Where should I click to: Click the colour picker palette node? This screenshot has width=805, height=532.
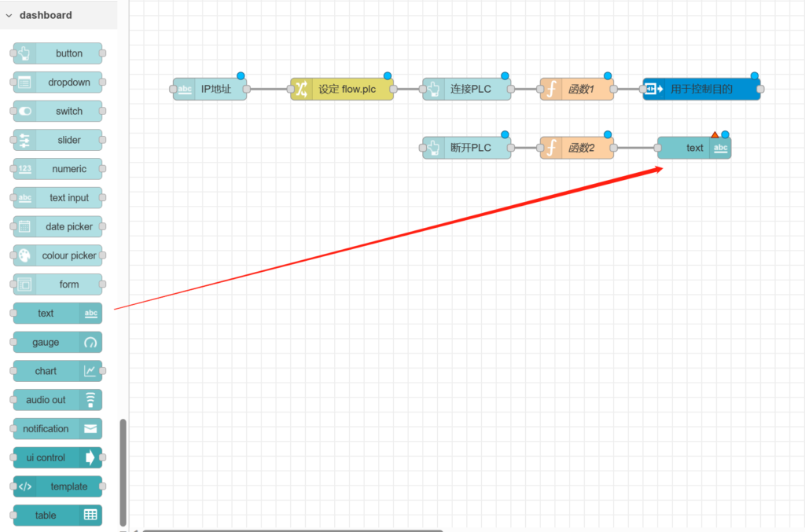(x=59, y=255)
